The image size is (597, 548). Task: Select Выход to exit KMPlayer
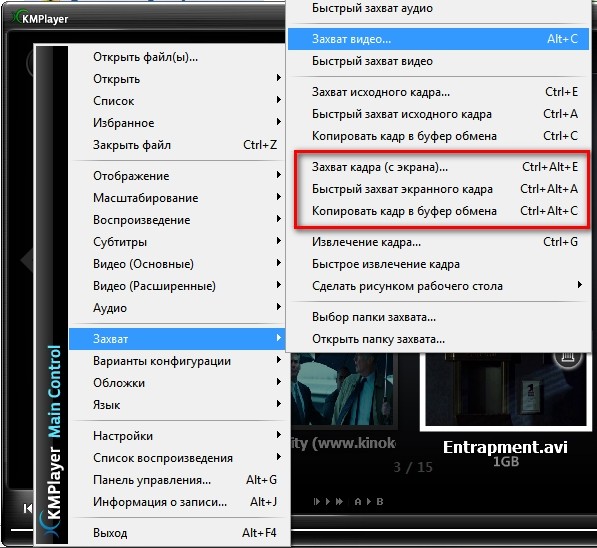pyautogui.click(x=177, y=533)
